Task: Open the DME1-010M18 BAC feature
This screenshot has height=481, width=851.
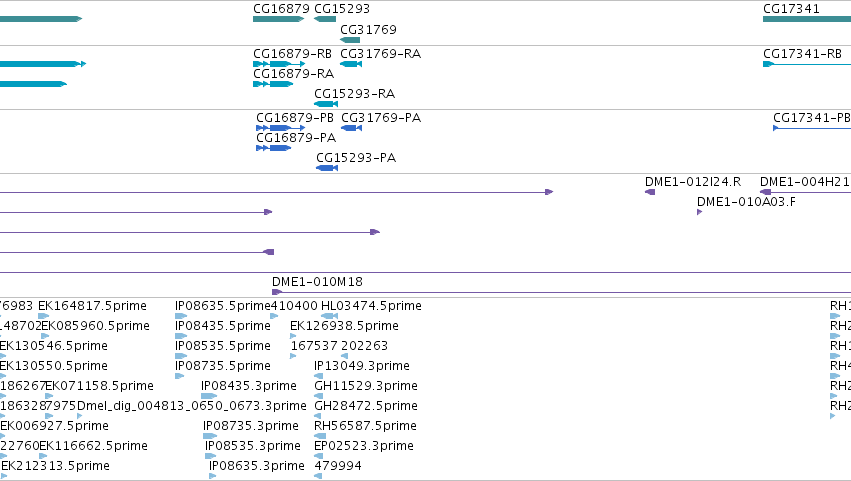Action: pyautogui.click(x=561, y=293)
